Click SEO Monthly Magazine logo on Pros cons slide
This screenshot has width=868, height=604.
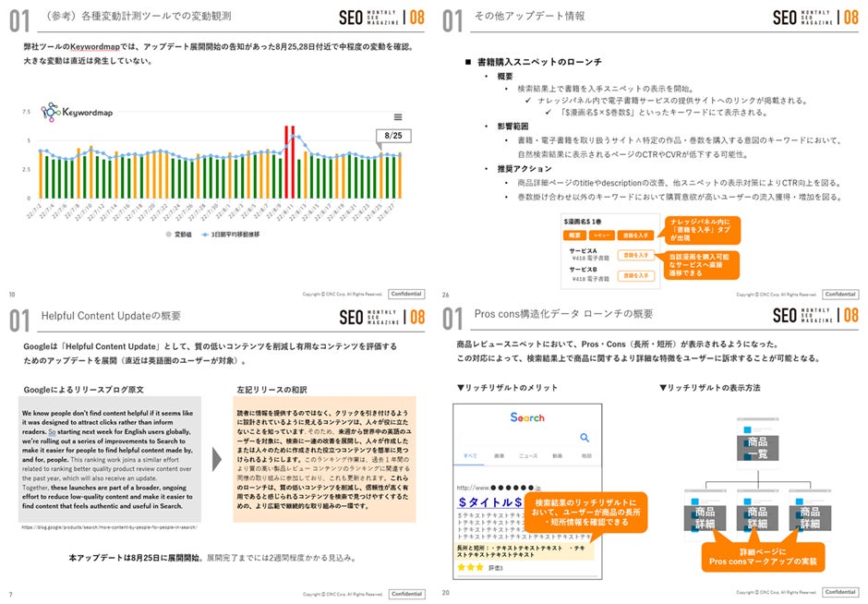[815, 315]
